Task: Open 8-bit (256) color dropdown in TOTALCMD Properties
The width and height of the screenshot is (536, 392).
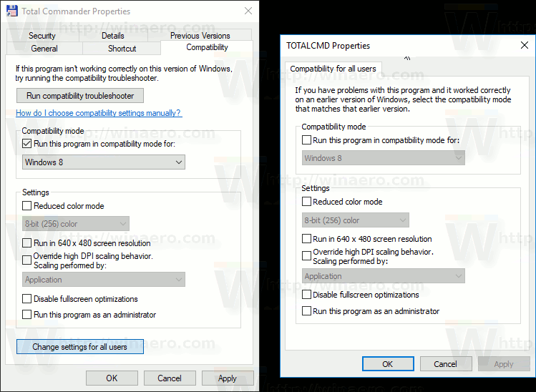Action: (355, 220)
